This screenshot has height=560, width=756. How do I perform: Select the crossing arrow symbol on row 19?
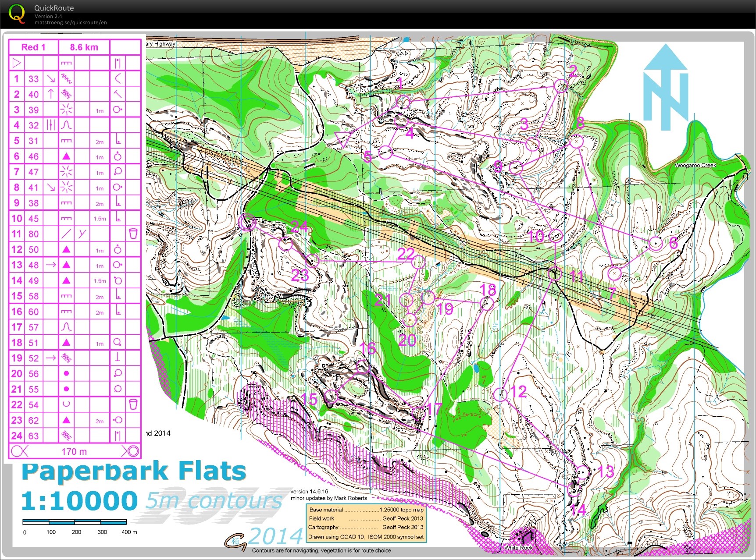pyautogui.click(x=50, y=358)
